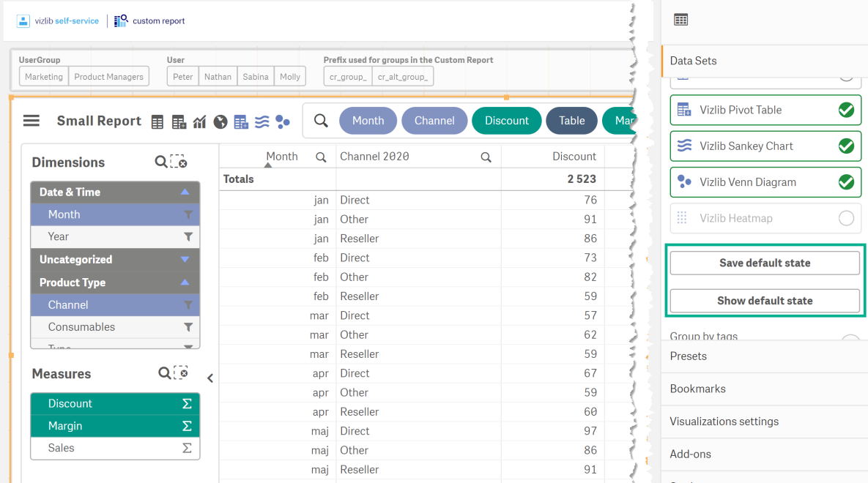Click the sigma icon on Sales measure

coord(187,448)
